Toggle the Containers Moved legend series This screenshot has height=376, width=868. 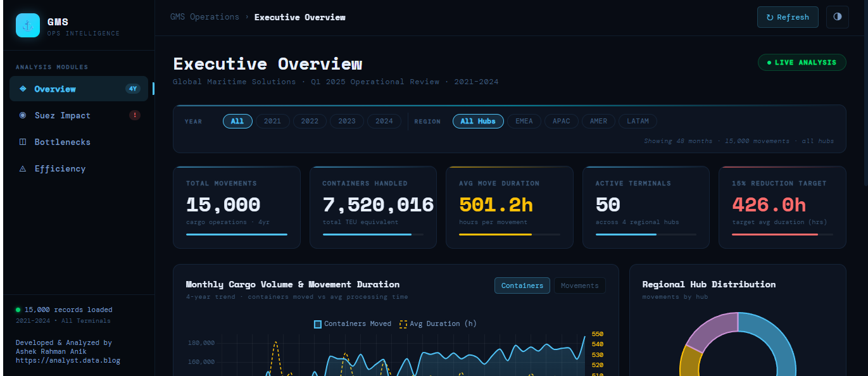[x=353, y=324]
